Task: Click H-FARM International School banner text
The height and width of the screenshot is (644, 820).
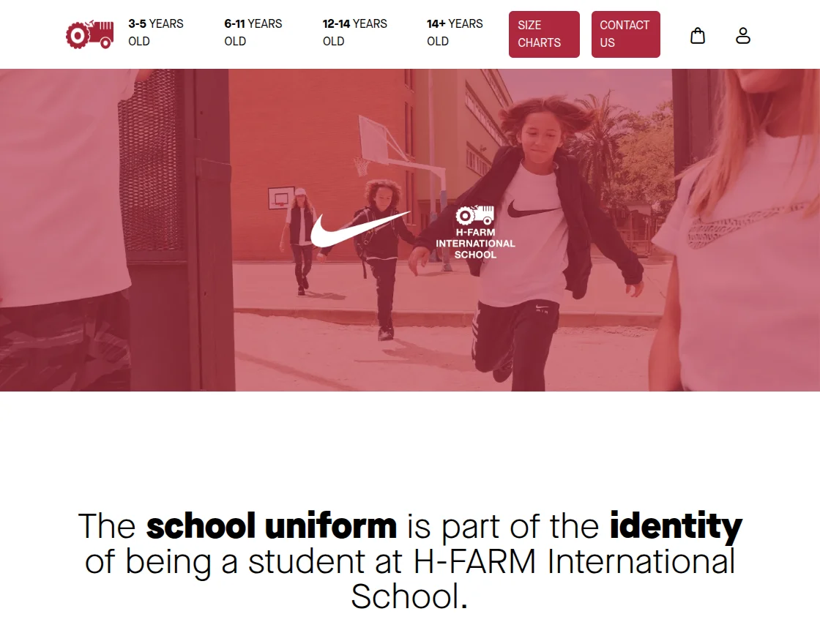Action: [x=475, y=244]
